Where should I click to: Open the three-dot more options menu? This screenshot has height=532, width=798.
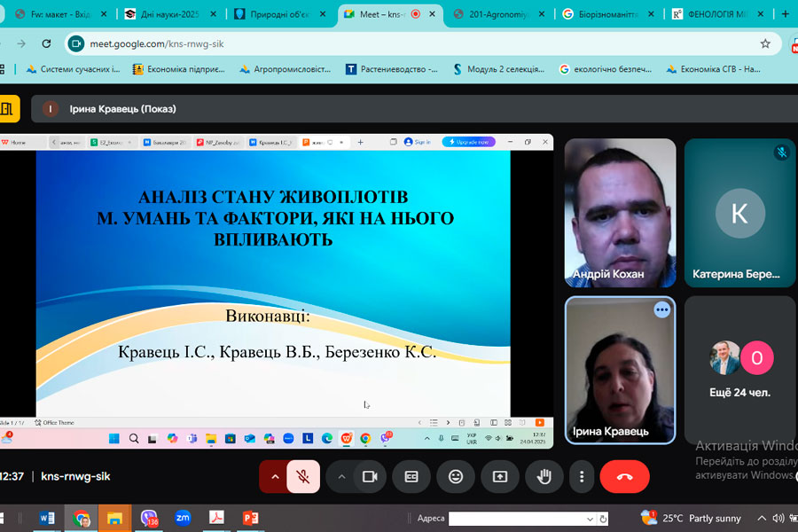point(581,476)
